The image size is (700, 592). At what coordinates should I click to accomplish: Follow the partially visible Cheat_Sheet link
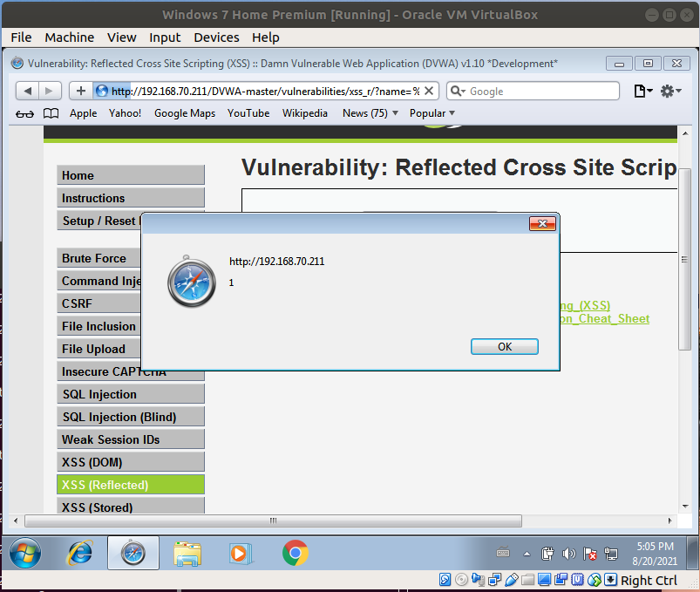pyautogui.click(x=605, y=319)
